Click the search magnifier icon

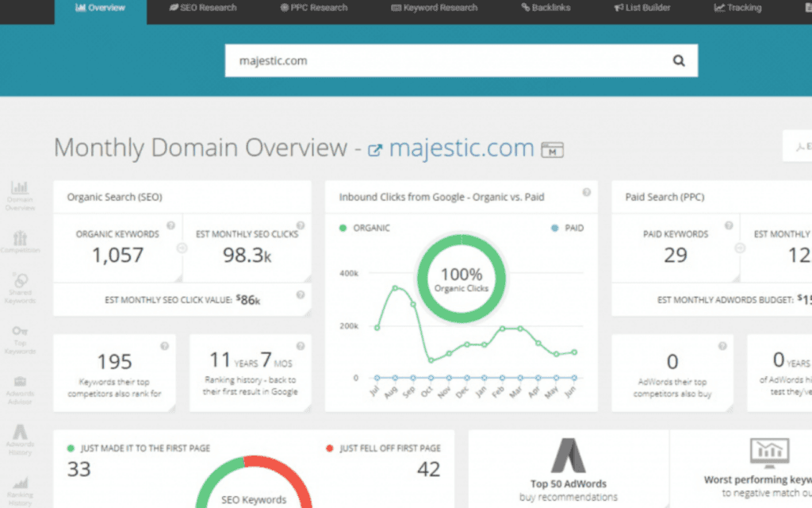coord(679,60)
